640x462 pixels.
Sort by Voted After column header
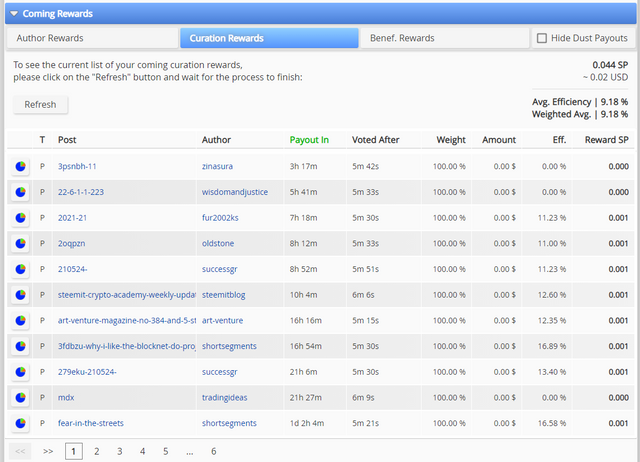pos(376,140)
